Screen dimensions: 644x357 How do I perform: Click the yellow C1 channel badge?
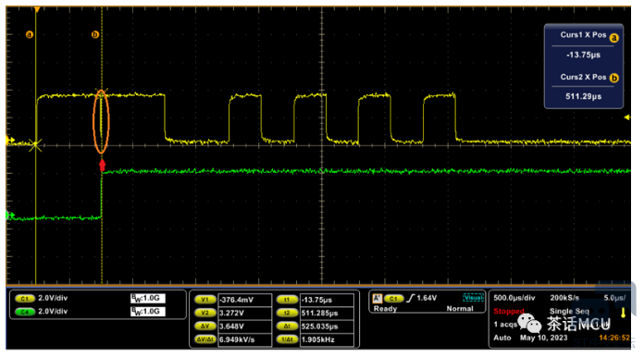(x=25, y=299)
